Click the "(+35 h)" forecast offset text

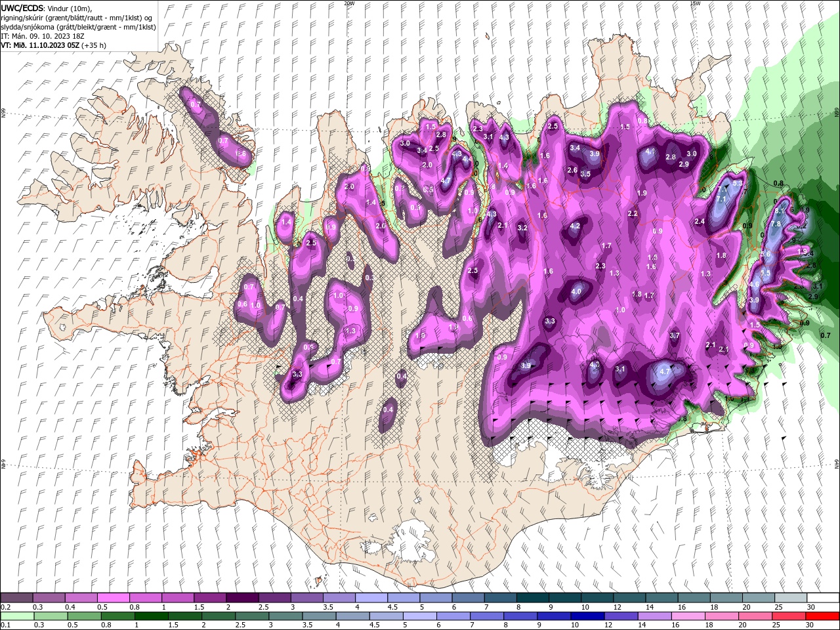94,45
